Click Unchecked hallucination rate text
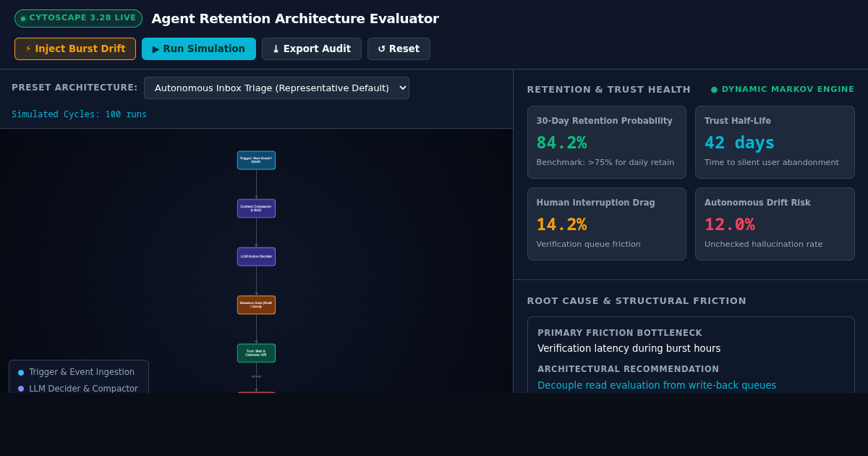 763,245
